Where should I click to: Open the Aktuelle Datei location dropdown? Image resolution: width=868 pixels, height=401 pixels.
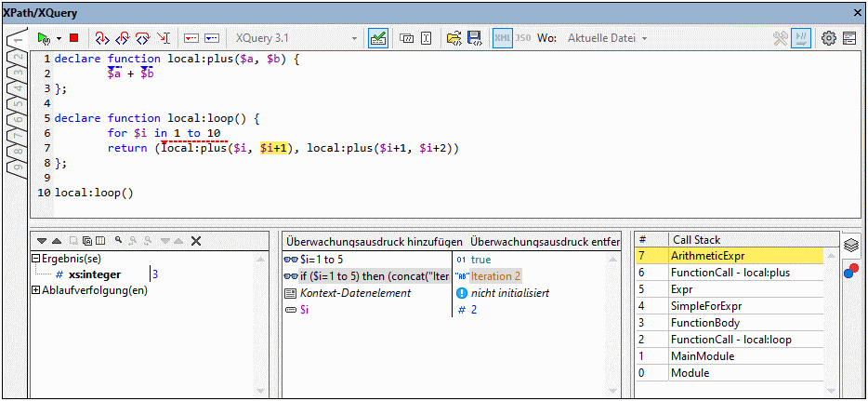pyautogui.click(x=608, y=38)
